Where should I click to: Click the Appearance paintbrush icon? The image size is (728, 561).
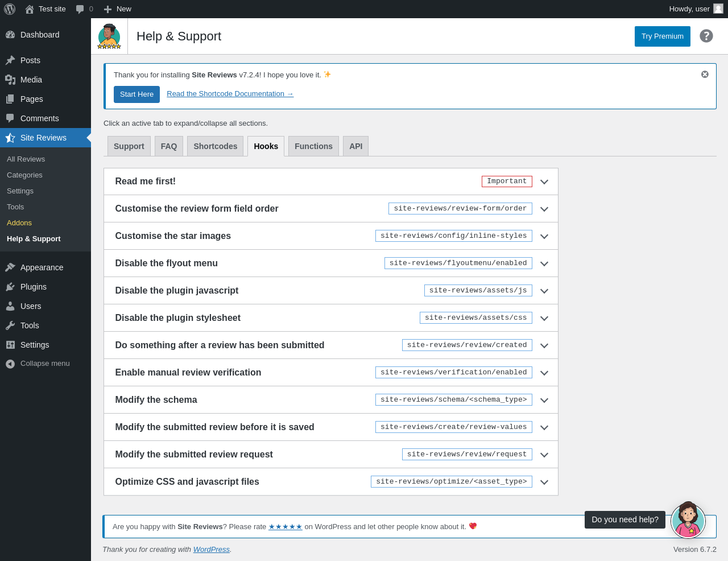tap(10, 267)
